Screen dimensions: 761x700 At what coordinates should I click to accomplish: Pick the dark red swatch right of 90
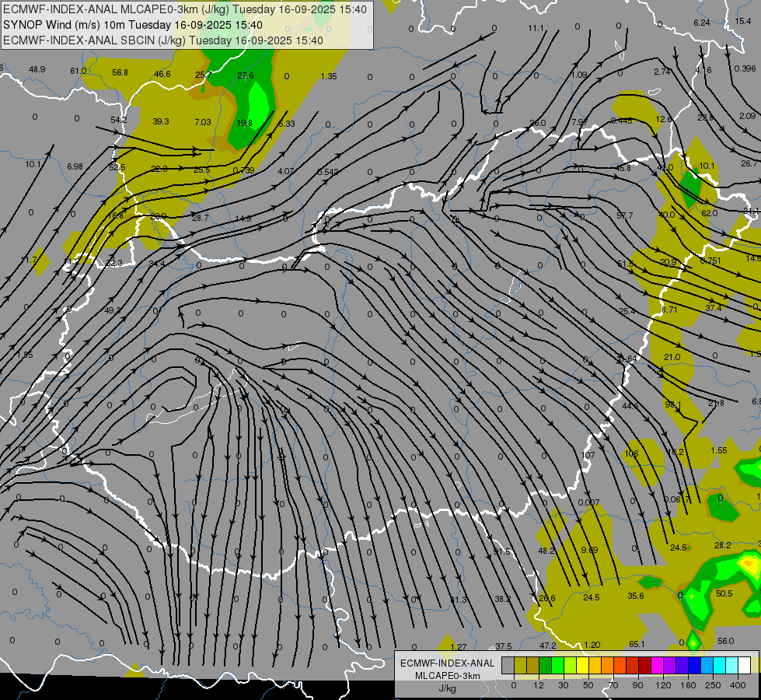pyautogui.click(x=645, y=665)
